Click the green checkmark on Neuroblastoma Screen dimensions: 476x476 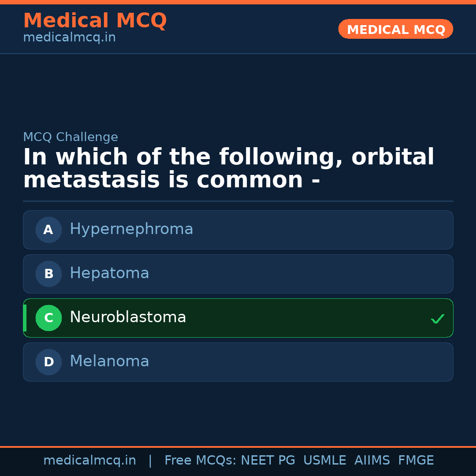click(x=438, y=318)
